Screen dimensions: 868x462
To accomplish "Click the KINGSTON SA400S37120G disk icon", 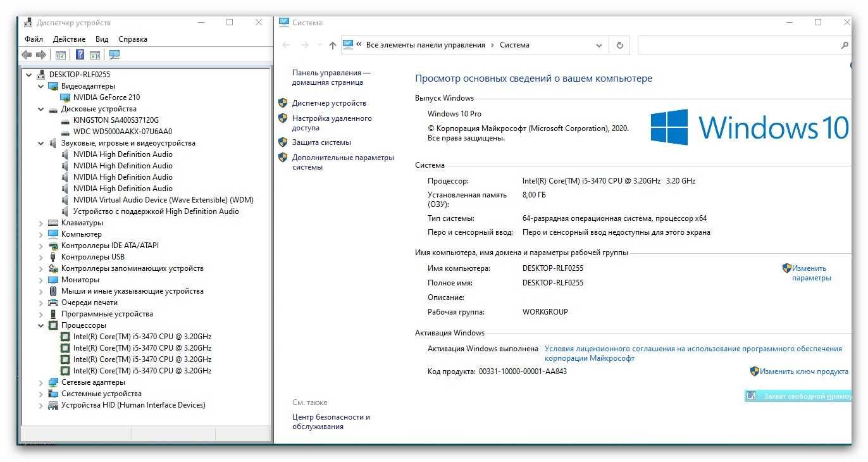I will point(65,120).
